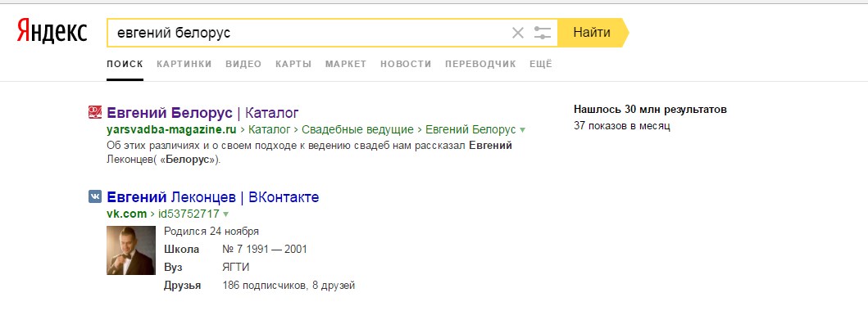Screen dimensions: 868x311
Task: Expand arrow next to Евгений Белорус breadcrumb
Action: (x=523, y=130)
